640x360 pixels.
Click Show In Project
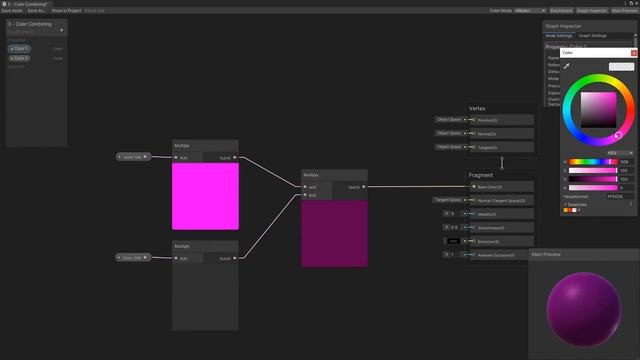click(x=66, y=11)
